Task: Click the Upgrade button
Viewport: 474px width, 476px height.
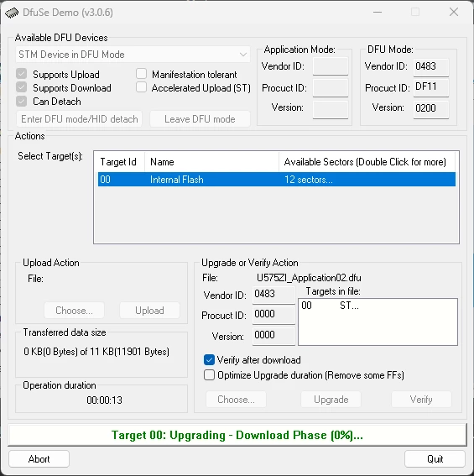Action: pyautogui.click(x=331, y=400)
